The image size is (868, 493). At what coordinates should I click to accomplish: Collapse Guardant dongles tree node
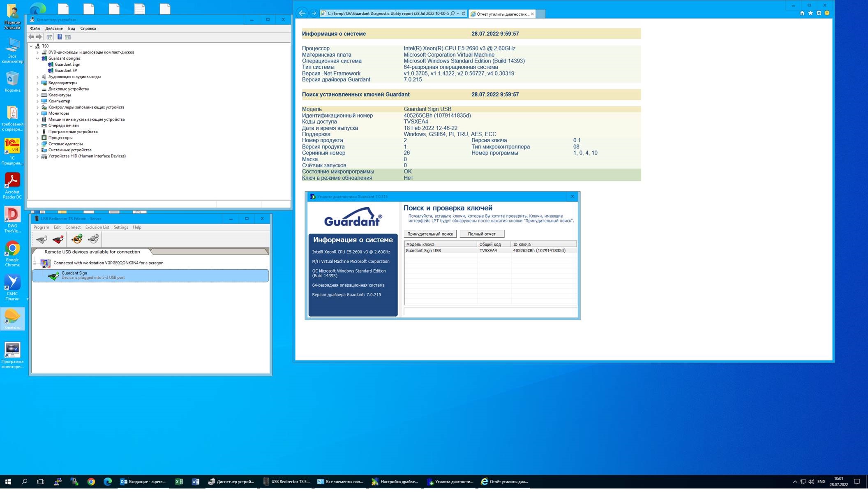pyautogui.click(x=37, y=58)
